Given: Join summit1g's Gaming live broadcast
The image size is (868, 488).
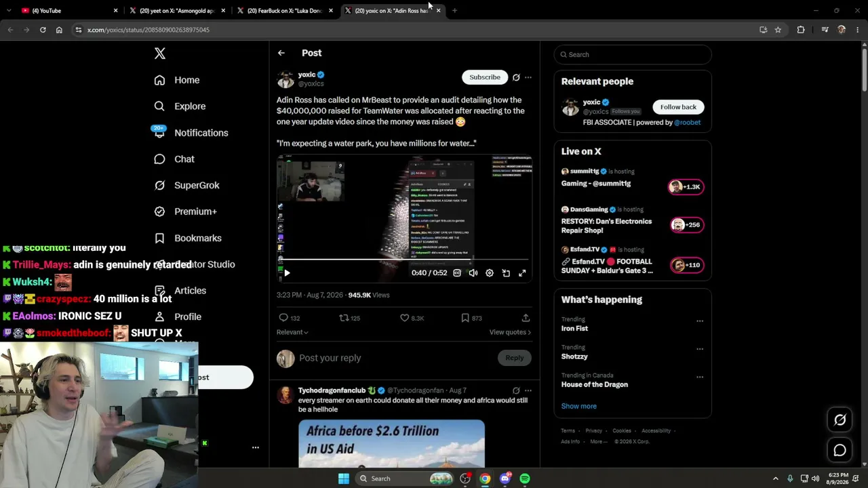Looking at the screenshot, I should [633, 178].
